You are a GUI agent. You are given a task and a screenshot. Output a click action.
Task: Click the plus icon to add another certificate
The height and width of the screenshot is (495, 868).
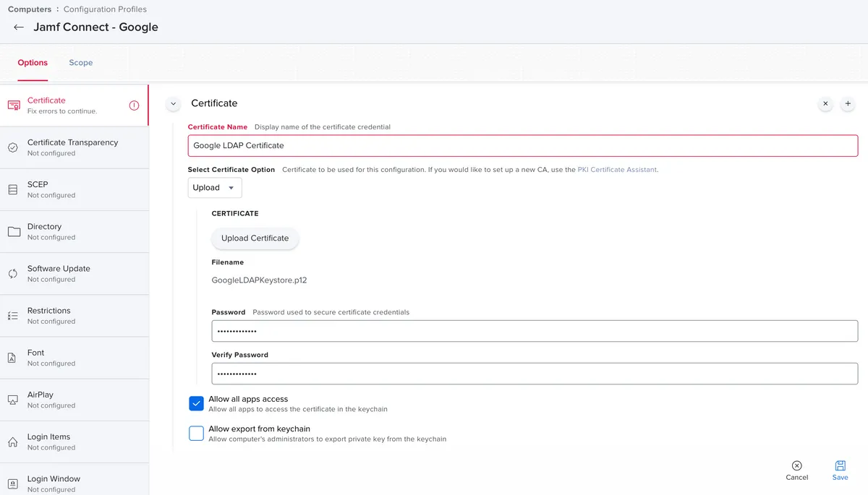point(847,103)
